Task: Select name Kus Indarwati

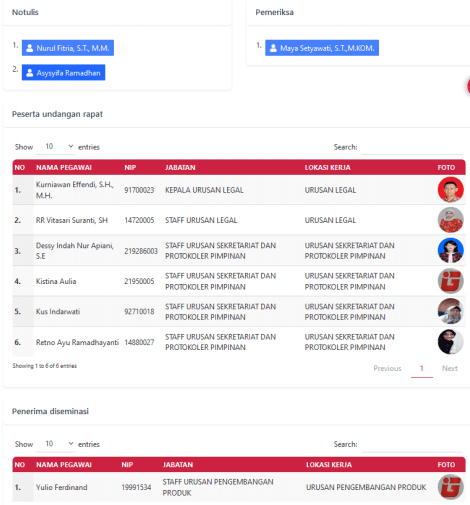Action: pyautogui.click(x=58, y=311)
